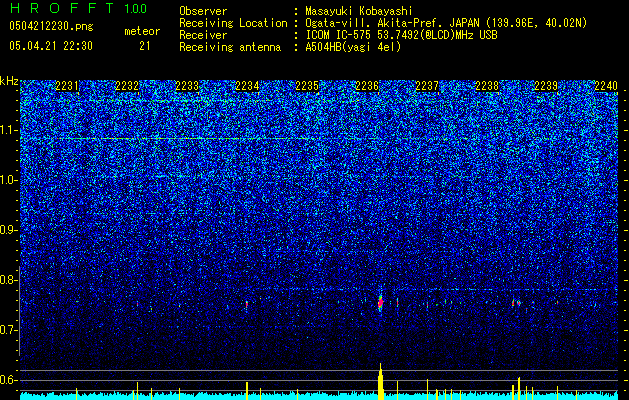The image size is (629, 400).
Task: Click the 2238 time marker
Action: 487,86
